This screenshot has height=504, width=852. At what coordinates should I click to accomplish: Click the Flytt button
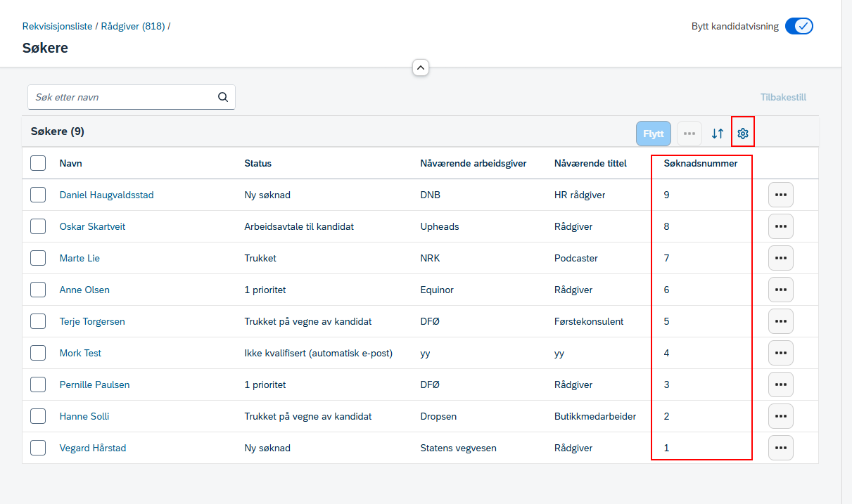click(x=654, y=134)
